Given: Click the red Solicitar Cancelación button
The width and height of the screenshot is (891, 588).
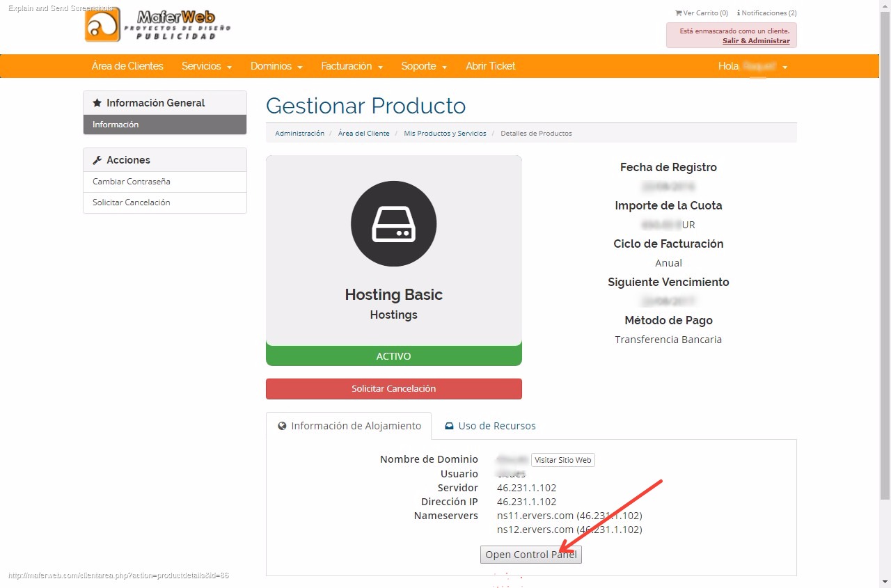Looking at the screenshot, I should (x=393, y=389).
